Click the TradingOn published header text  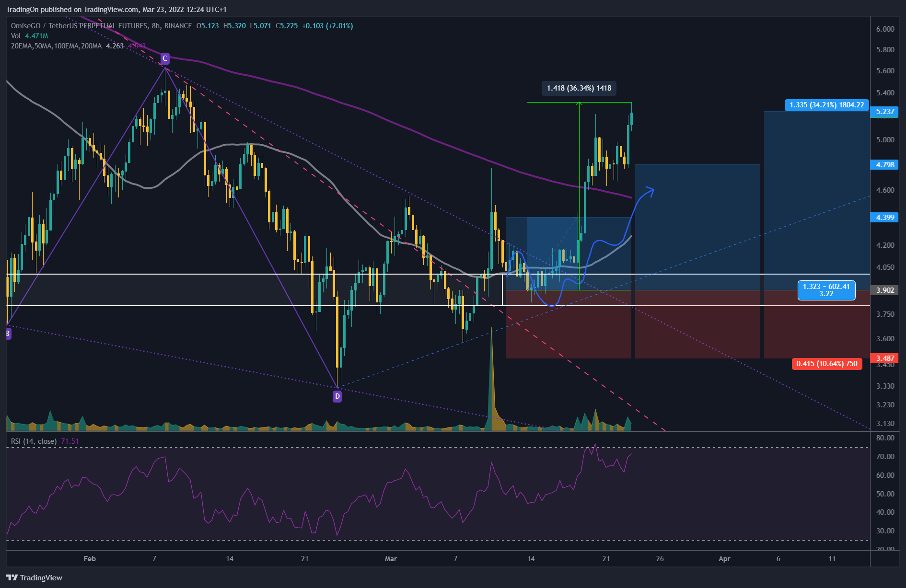tap(116, 10)
